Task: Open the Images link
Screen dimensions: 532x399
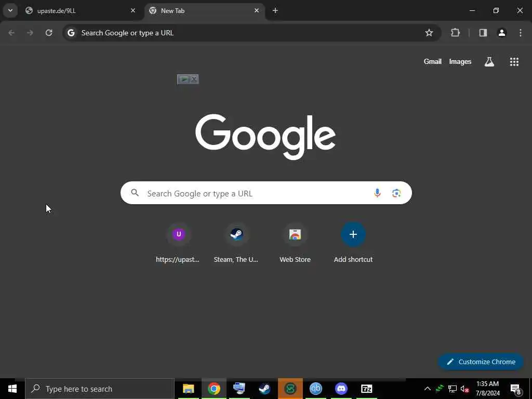Action: (460, 61)
